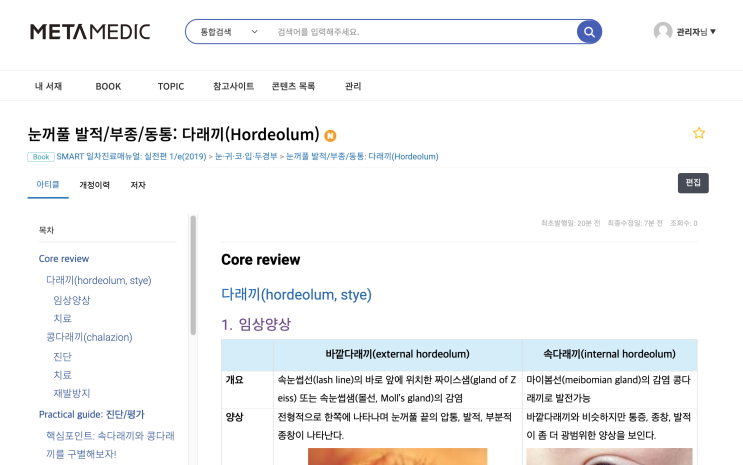Click the 최종수정일: 7분 전 text
Image resolution: width=743 pixels, height=465 pixels.
coord(635,223)
